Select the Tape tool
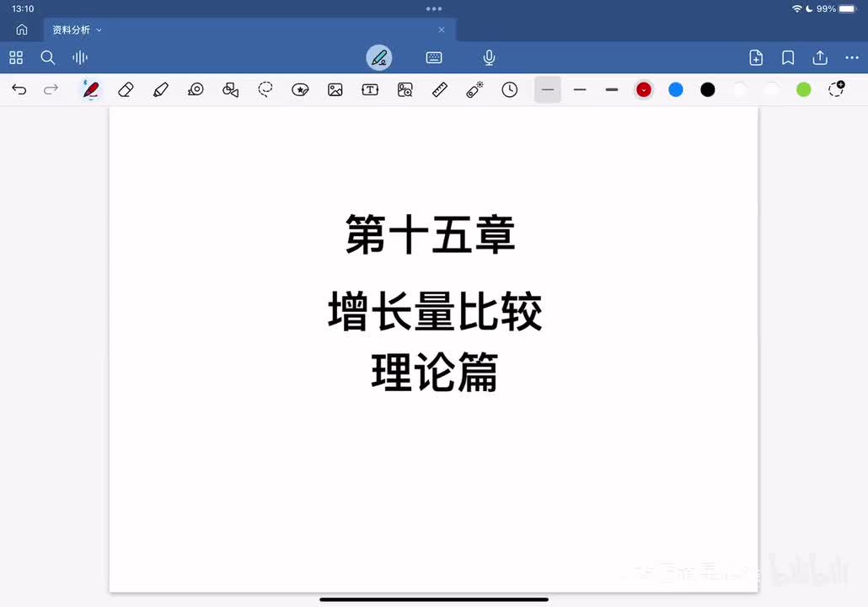The image size is (868, 607). (196, 89)
